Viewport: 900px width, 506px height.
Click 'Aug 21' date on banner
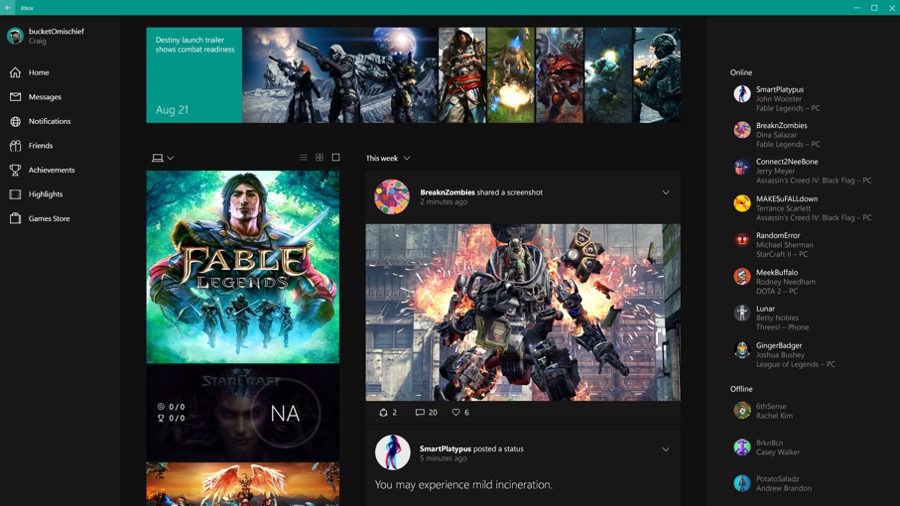point(172,110)
